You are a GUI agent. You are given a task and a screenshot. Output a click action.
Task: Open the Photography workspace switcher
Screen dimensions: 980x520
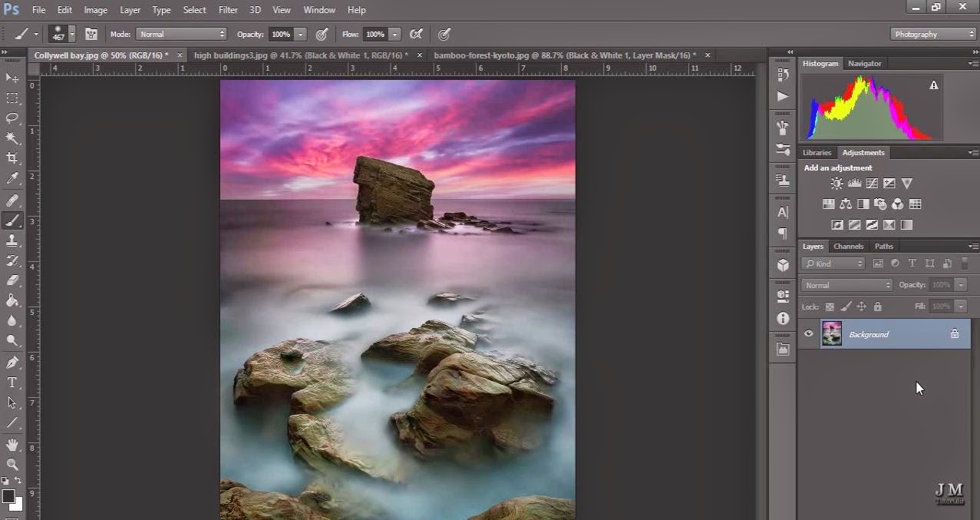point(932,34)
